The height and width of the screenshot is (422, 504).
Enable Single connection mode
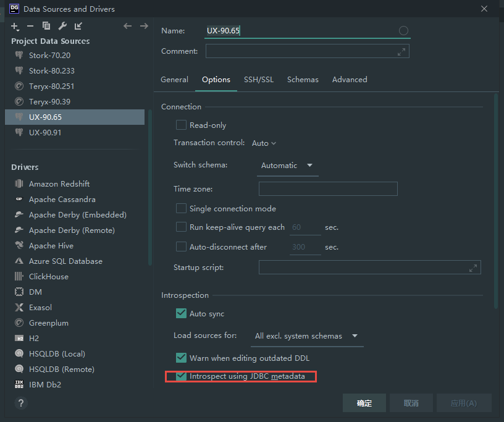point(181,208)
